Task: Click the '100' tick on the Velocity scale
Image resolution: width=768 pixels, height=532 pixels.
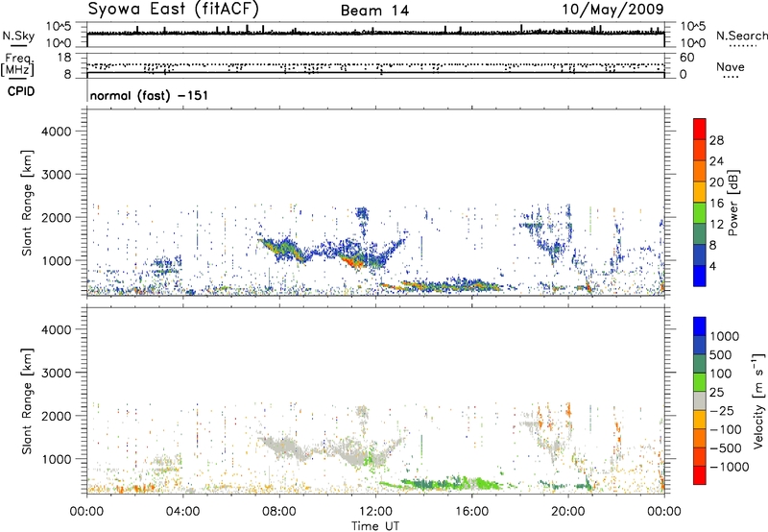Action: pos(721,374)
